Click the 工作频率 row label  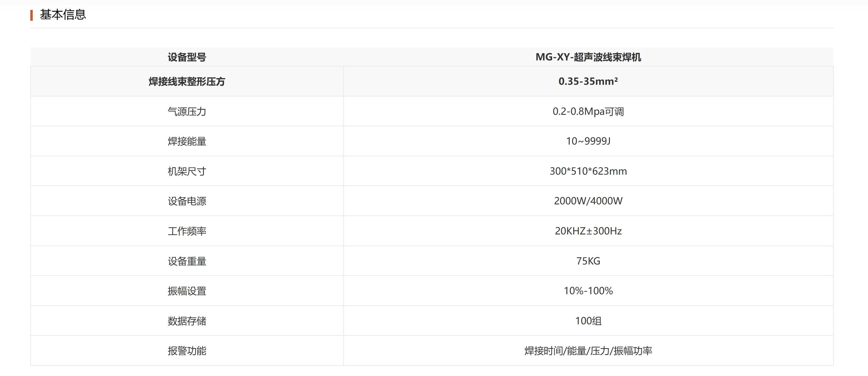click(187, 231)
